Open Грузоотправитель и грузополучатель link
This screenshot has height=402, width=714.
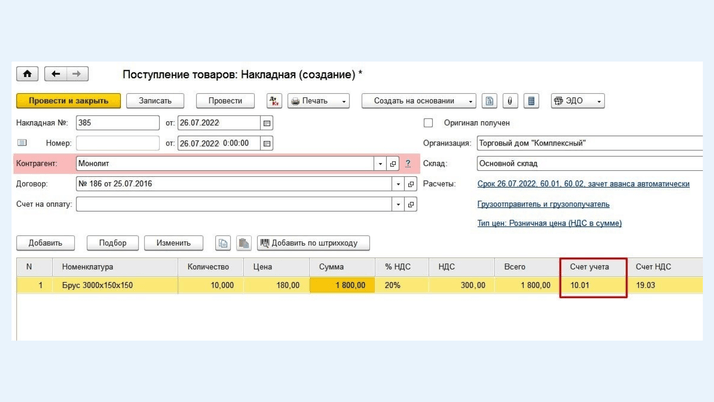point(543,204)
